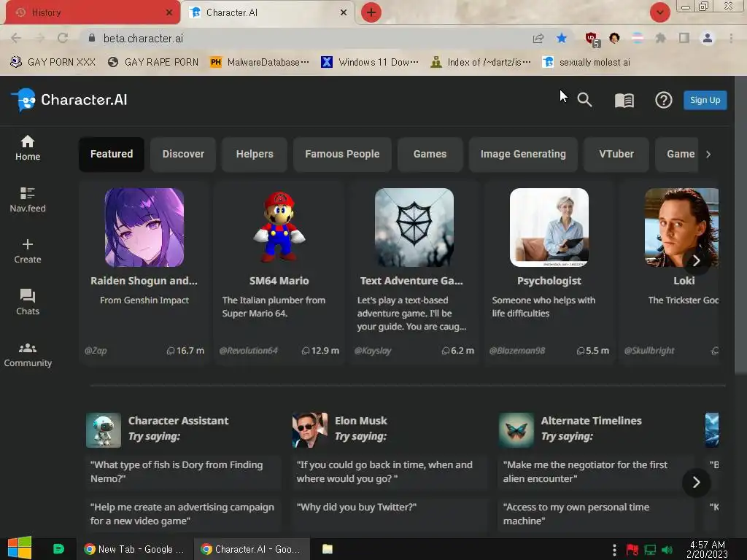
Task: Choose prompt about Dory from Finding Nemo
Action: pos(184,472)
